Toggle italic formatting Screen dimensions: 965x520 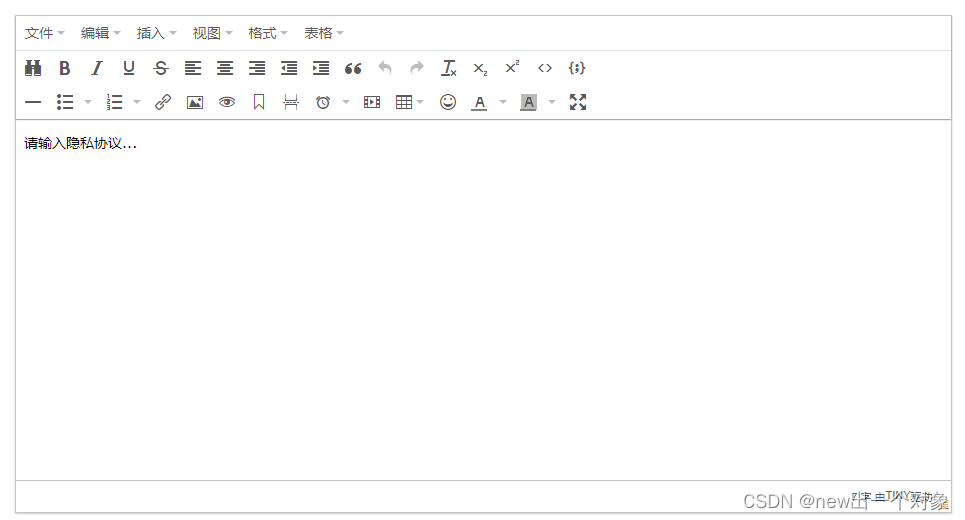(97, 68)
